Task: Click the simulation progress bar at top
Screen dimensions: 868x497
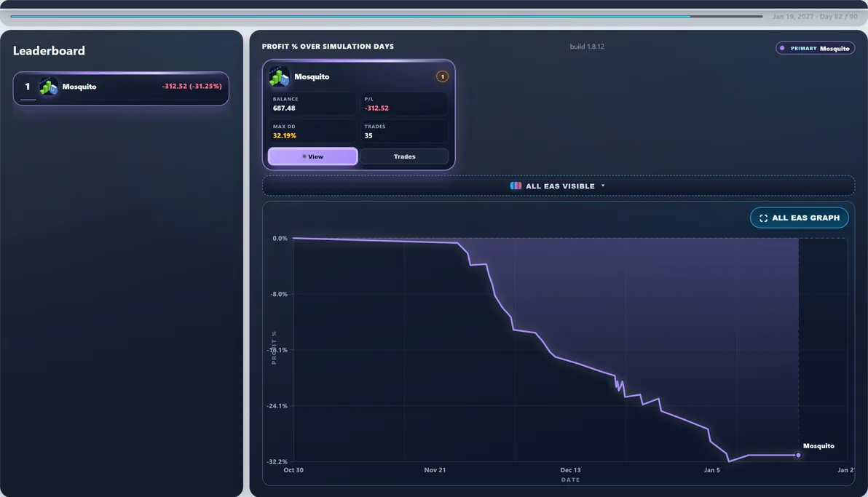Action: tap(387, 17)
